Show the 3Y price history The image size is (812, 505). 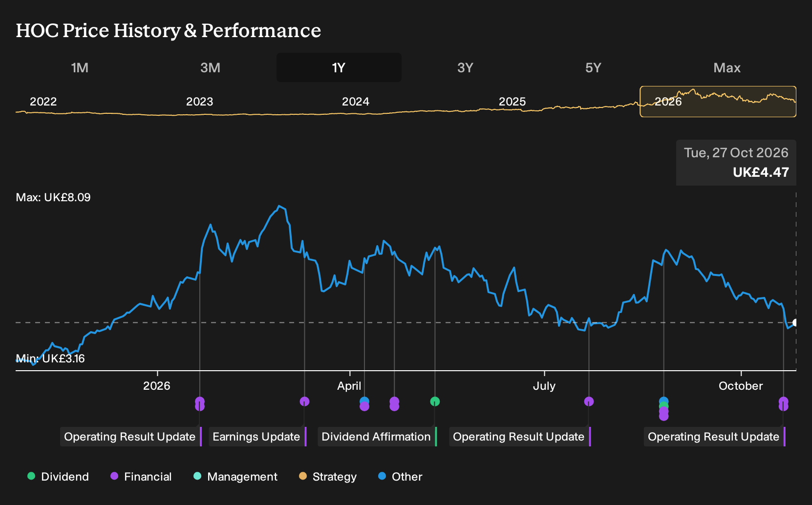465,67
